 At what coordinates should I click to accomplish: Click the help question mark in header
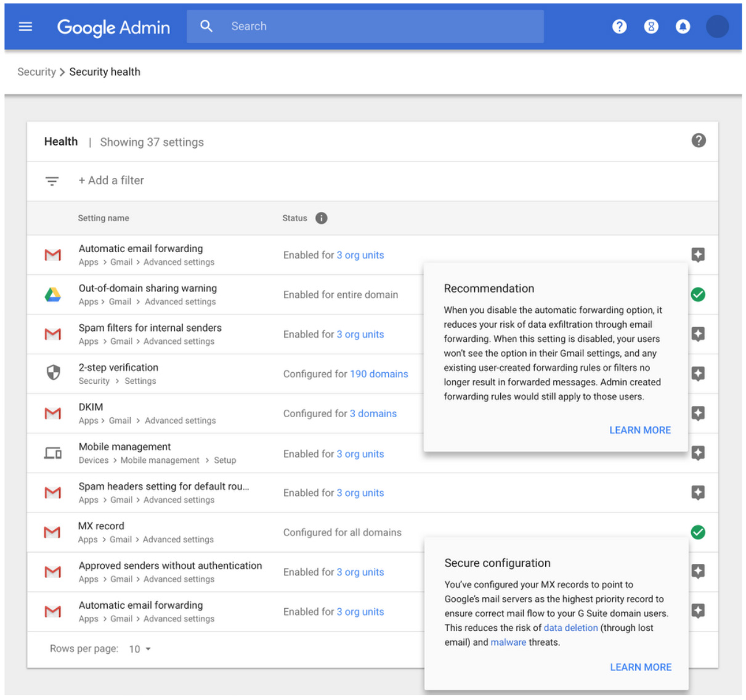click(x=619, y=26)
